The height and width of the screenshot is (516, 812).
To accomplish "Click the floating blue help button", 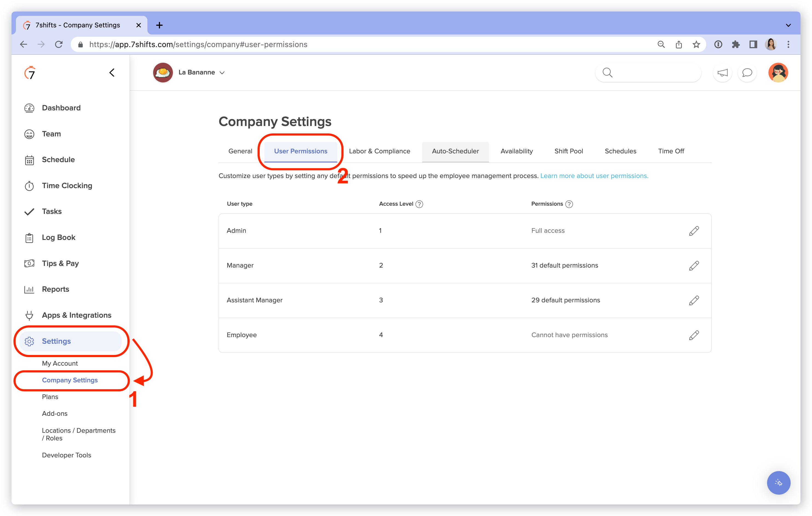I will [778, 482].
